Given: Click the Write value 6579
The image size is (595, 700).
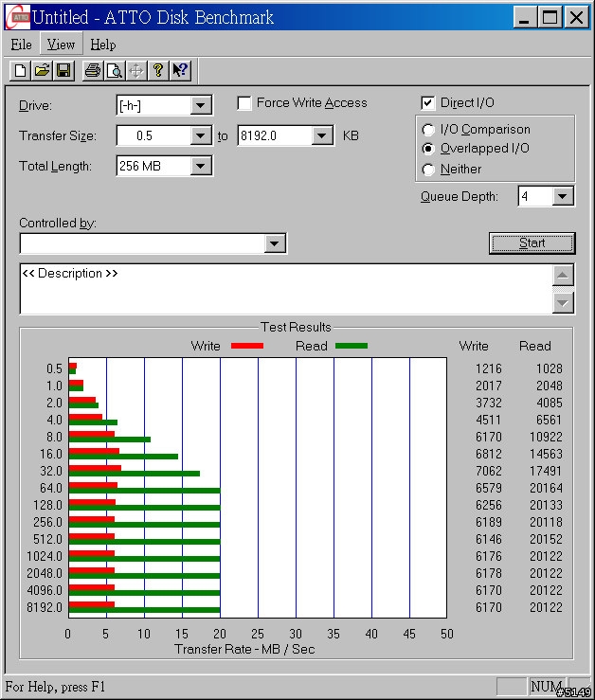Looking at the screenshot, I should coord(488,488).
